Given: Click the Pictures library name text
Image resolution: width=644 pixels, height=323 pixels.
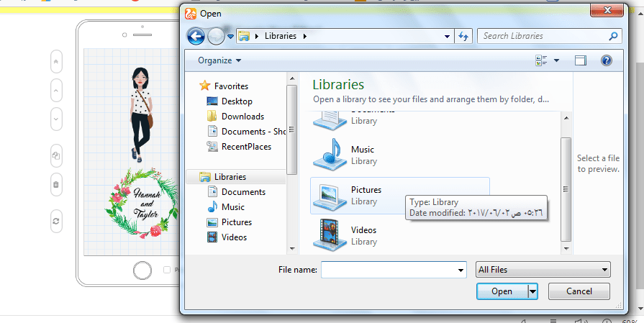Looking at the screenshot, I should tap(366, 190).
